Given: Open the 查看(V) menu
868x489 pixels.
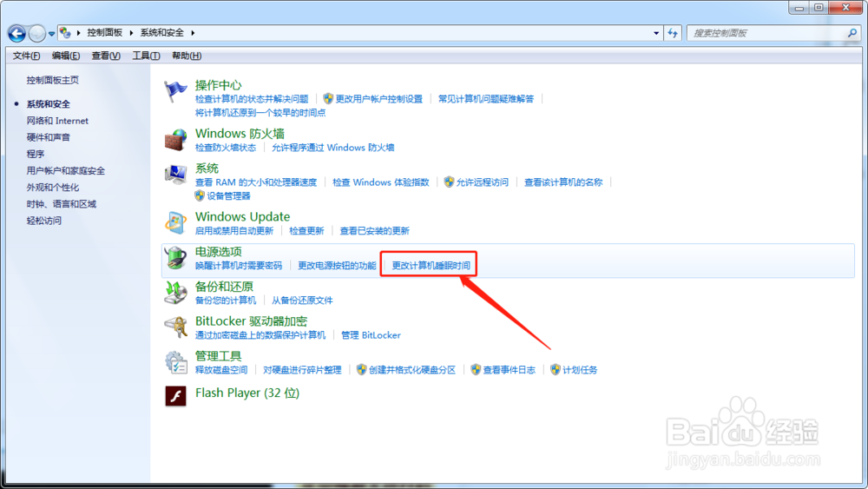Looking at the screenshot, I should (106, 56).
